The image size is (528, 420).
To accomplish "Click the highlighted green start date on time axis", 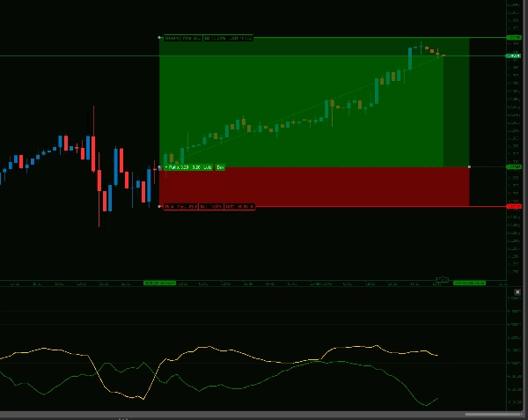I will pos(159,284).
